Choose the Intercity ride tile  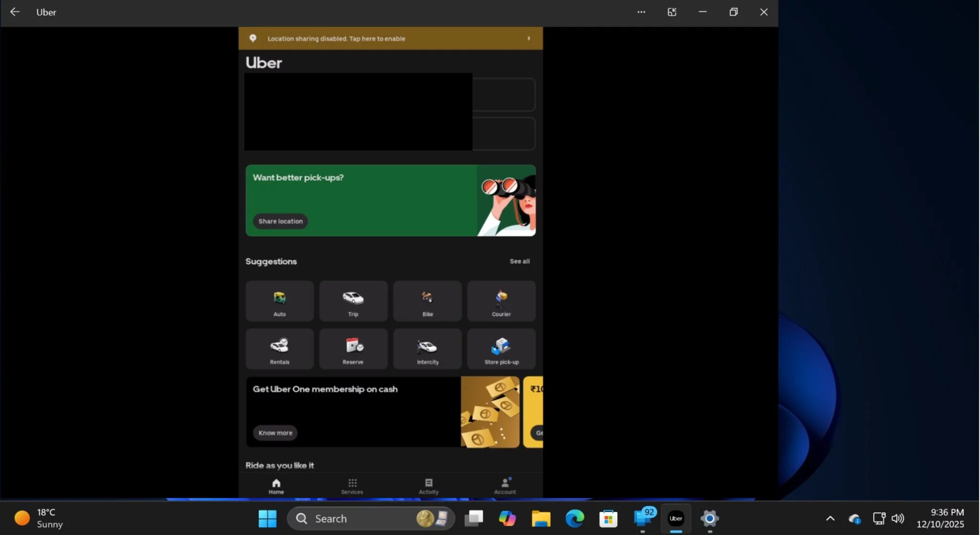click(x=427, y=349)
